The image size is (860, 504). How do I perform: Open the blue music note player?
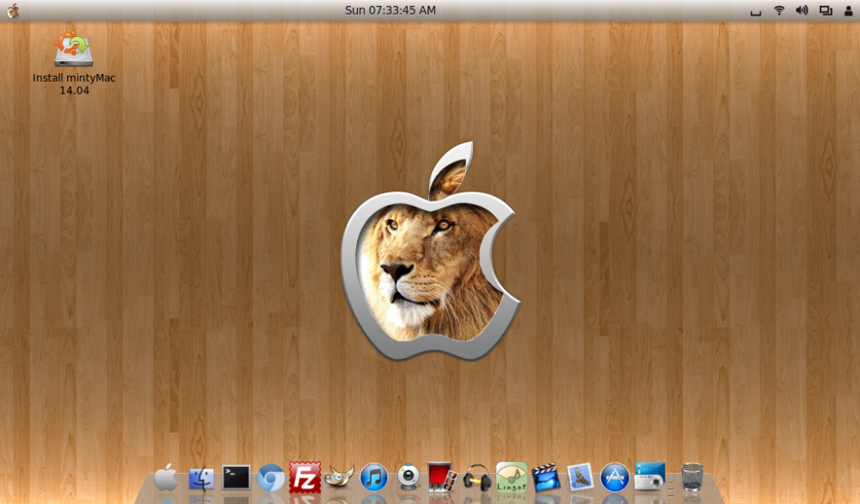pyautogui.click(x=373, y=477)
